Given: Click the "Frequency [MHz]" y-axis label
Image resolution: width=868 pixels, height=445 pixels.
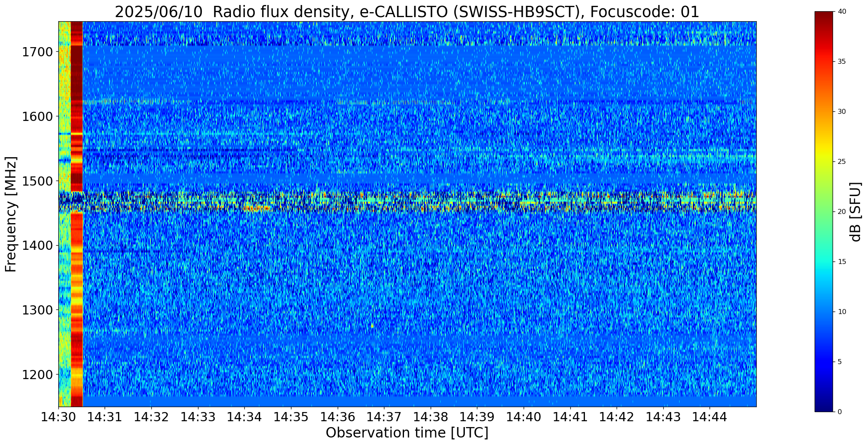Looking at the screenshot, I should tap(11, 214).
